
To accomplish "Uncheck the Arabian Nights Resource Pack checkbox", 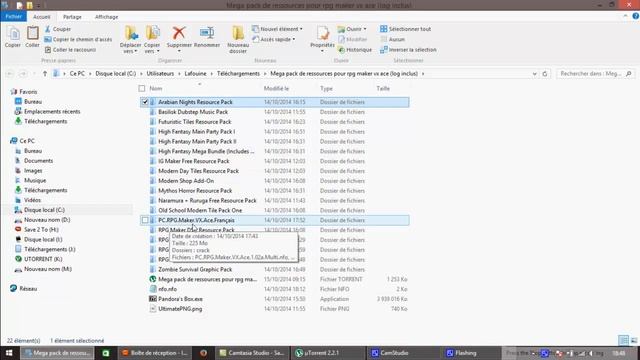I will pos(145,102).
